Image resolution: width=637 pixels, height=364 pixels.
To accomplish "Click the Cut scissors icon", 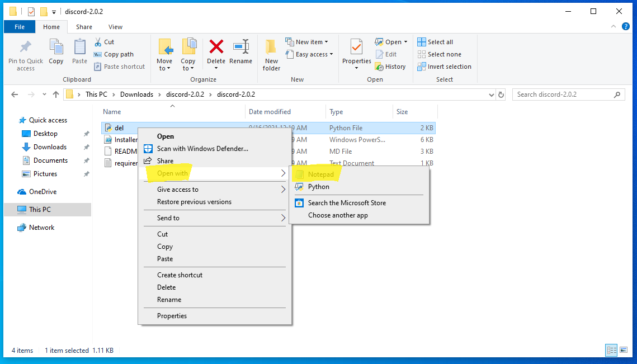I will point(98,42).
